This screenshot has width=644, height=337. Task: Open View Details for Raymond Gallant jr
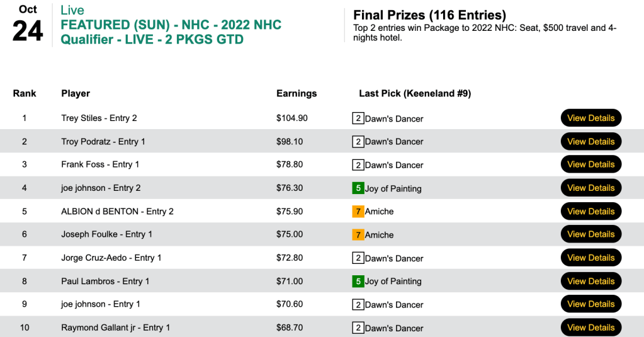coord(590,328)
